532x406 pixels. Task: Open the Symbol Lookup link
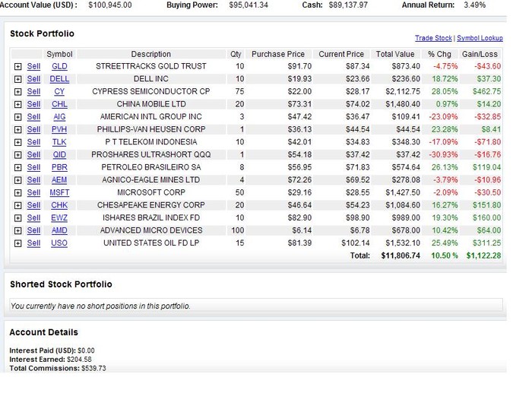click(480, 38)
